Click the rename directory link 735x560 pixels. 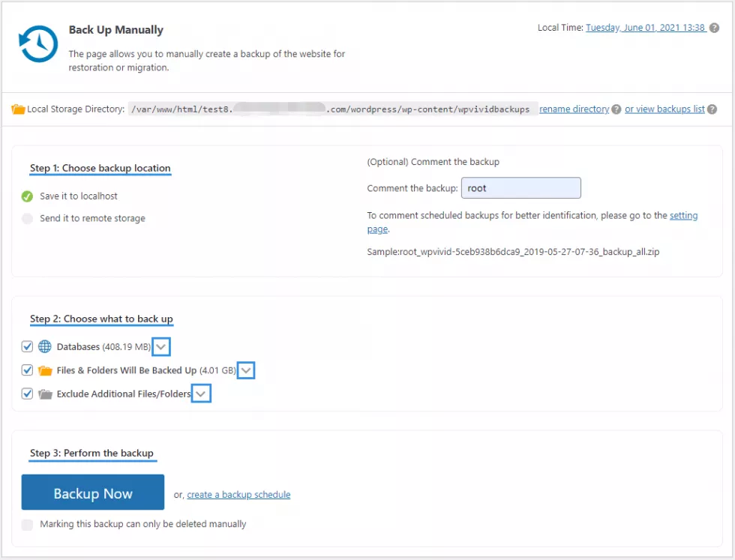pyautogui.click(x=574, y=109)
